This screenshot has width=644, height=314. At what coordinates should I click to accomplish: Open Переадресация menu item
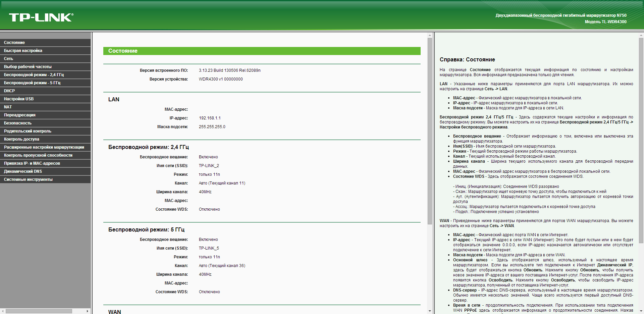45,115
